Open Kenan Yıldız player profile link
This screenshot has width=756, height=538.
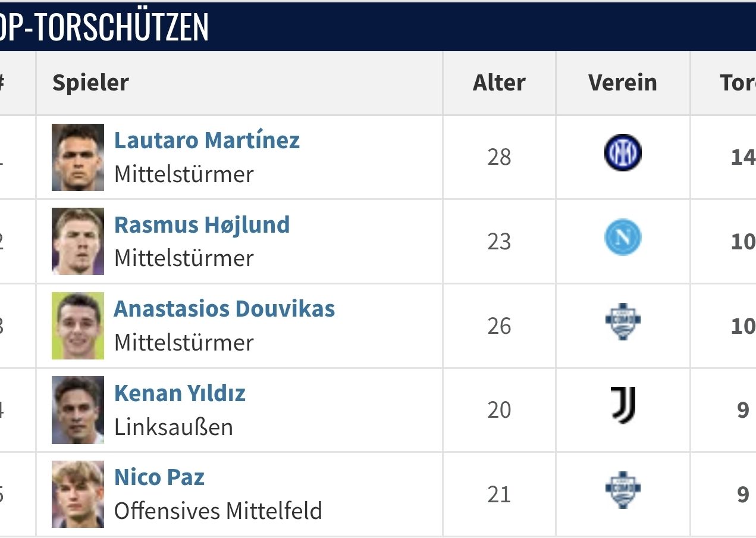(180, 393)
